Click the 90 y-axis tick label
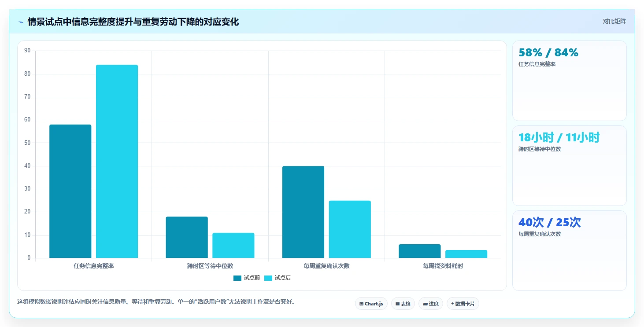 click(27, 51)
